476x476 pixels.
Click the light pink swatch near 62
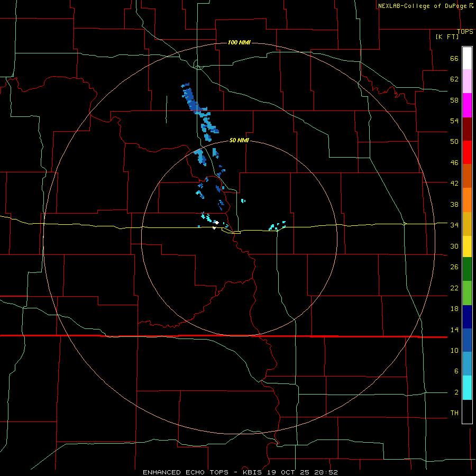(x=467, y=81)
